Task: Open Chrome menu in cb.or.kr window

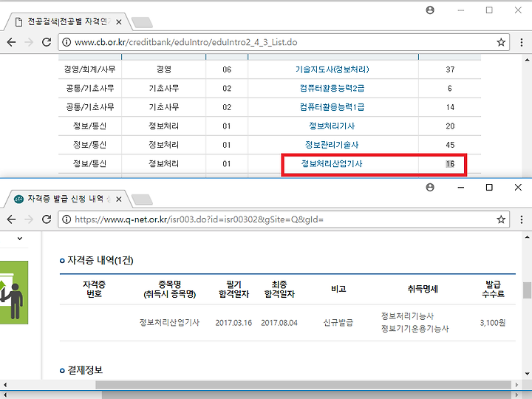Action: [x=522, y=42]
